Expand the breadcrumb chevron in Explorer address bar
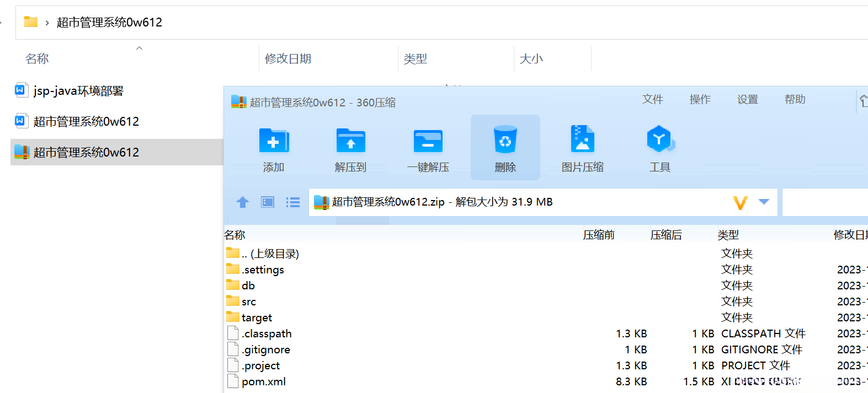The image size is (868, 393). click(47, 23)
